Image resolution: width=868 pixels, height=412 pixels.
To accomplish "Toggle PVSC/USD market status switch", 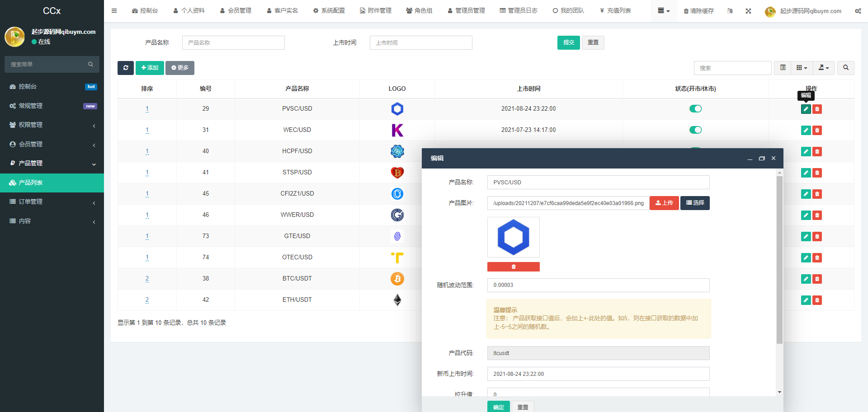I will 695,109.
